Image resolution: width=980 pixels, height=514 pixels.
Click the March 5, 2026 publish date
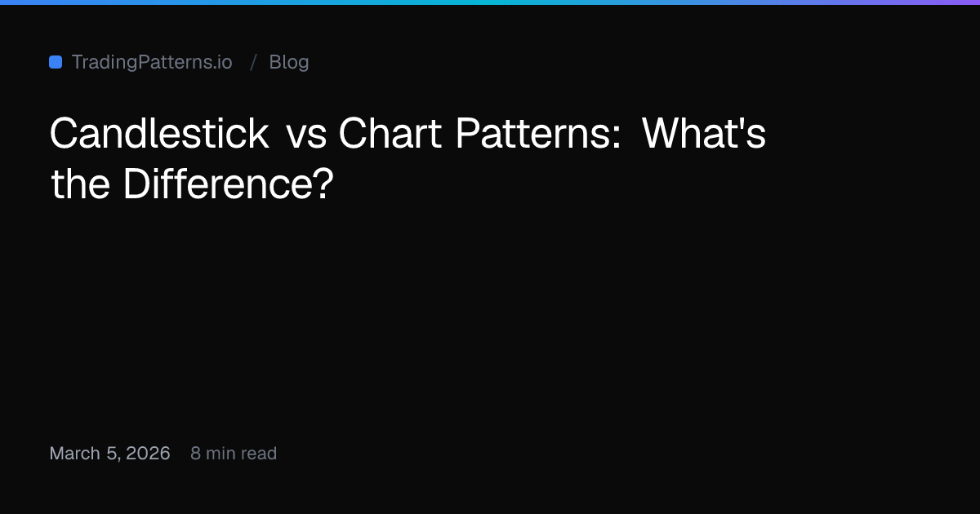(109, 454)
